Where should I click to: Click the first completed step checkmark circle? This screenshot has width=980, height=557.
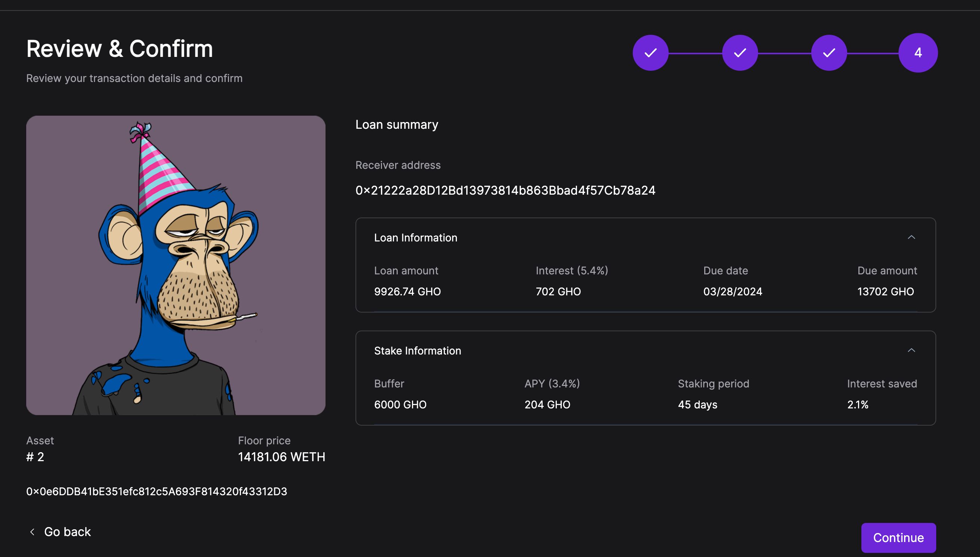pos(650,53)
